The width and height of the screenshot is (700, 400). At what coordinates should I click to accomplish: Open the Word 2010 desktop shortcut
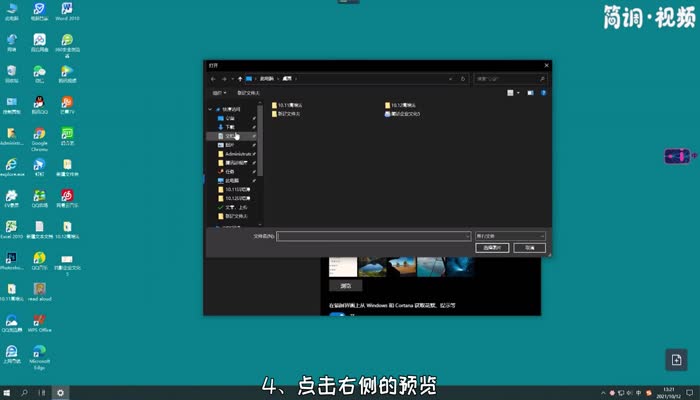(67, 12)
